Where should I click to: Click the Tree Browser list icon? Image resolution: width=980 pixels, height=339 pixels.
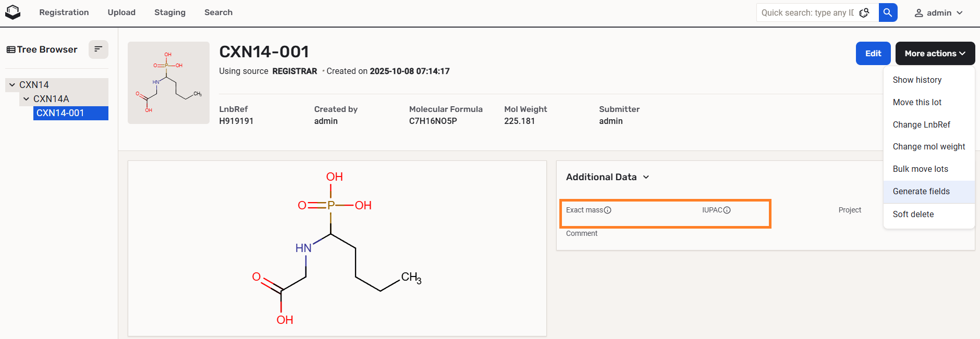click(10, 50)
